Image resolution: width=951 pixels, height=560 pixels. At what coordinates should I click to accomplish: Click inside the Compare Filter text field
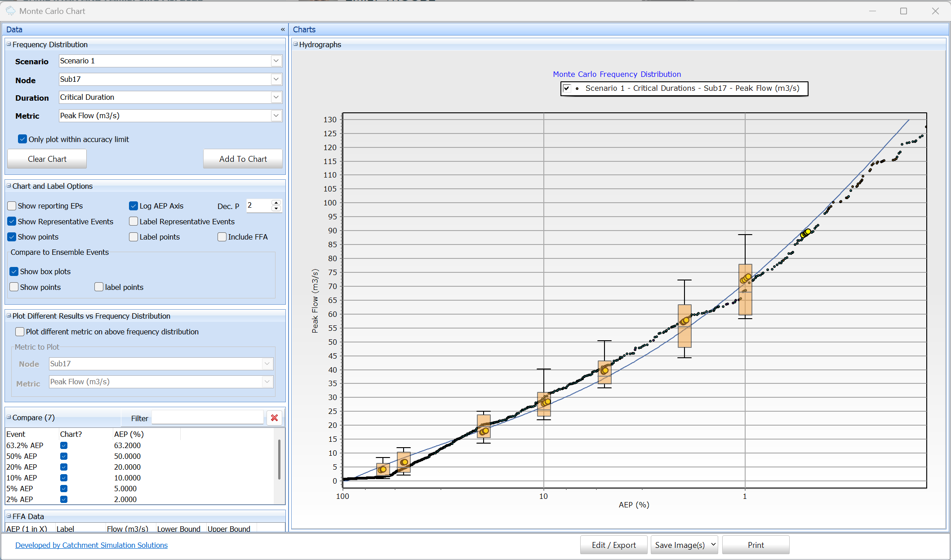(208, 417)
